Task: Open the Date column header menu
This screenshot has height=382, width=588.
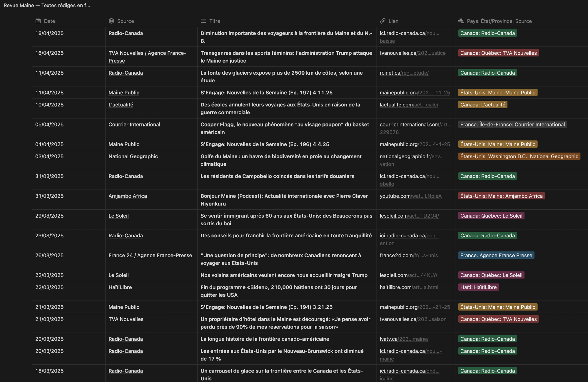Action: tap(49, 21)
